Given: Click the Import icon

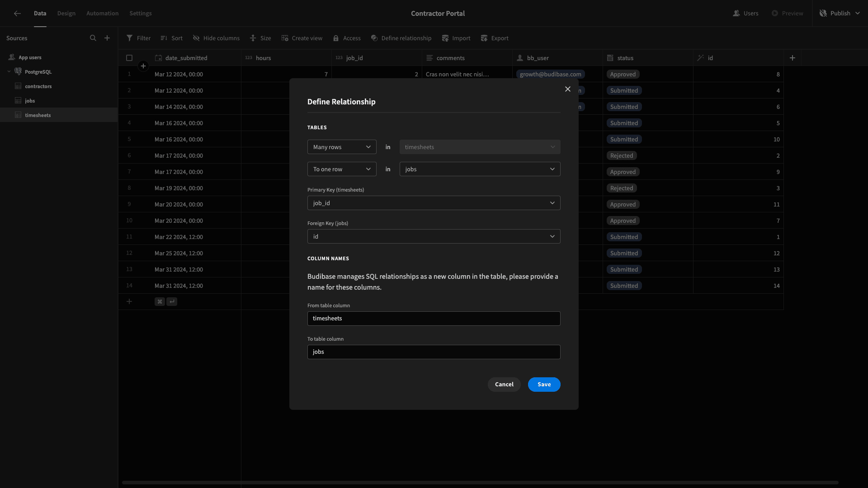Looking at the screenshot, I should 445,38.
